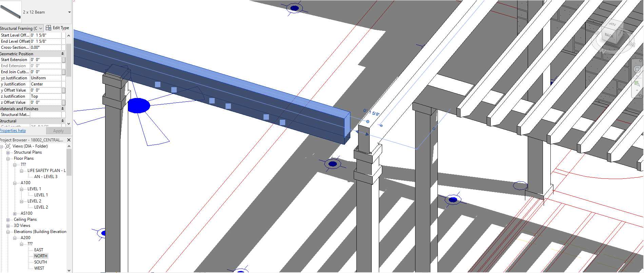Click the large blue lighting fixture symbol
The height and width of the screenshot is (273, 644).
tap(139, 105)
